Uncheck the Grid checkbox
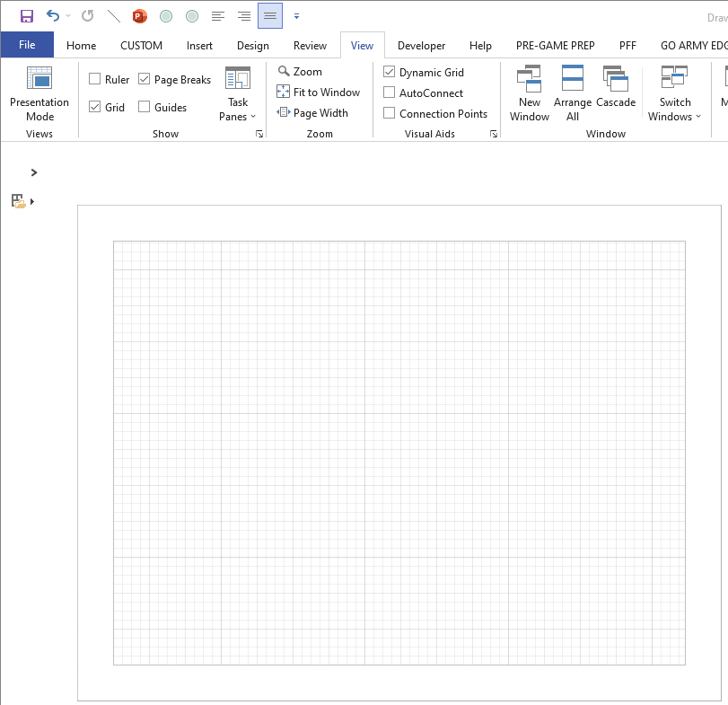 pos(95,107)
